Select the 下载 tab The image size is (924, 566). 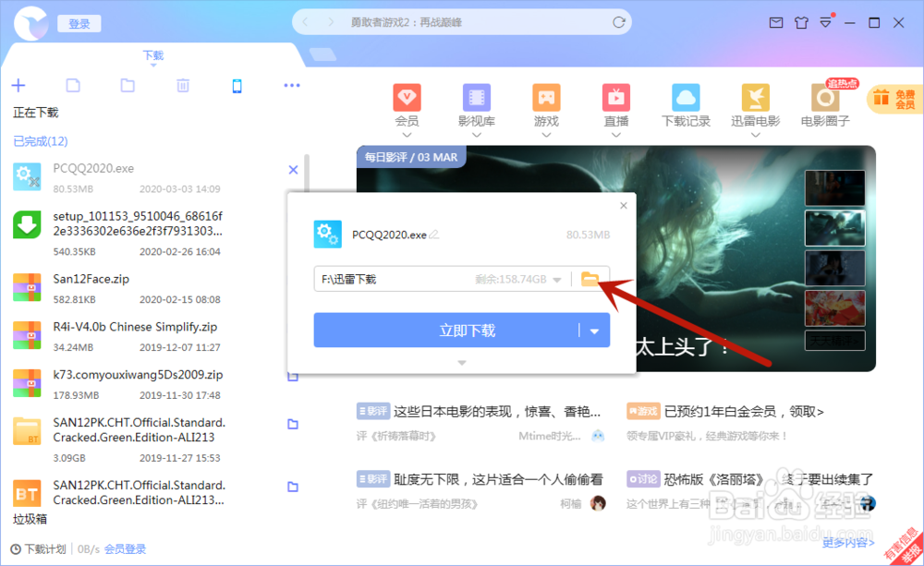coord(153,55)
